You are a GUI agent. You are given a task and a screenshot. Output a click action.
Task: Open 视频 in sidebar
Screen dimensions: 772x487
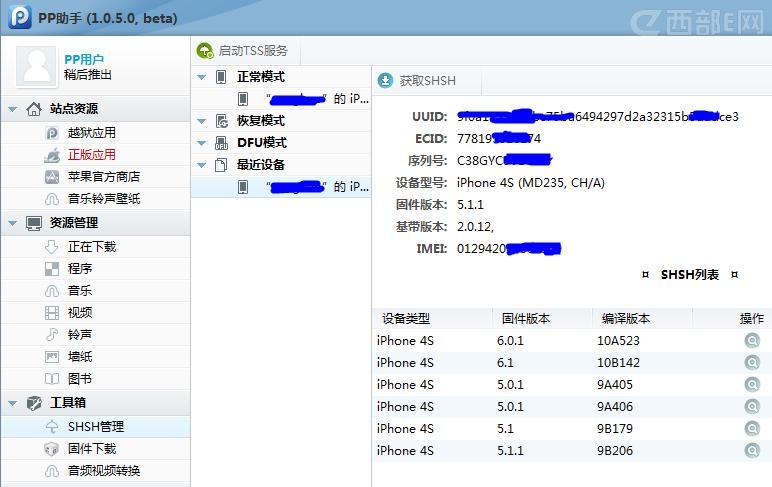point(80,313)
